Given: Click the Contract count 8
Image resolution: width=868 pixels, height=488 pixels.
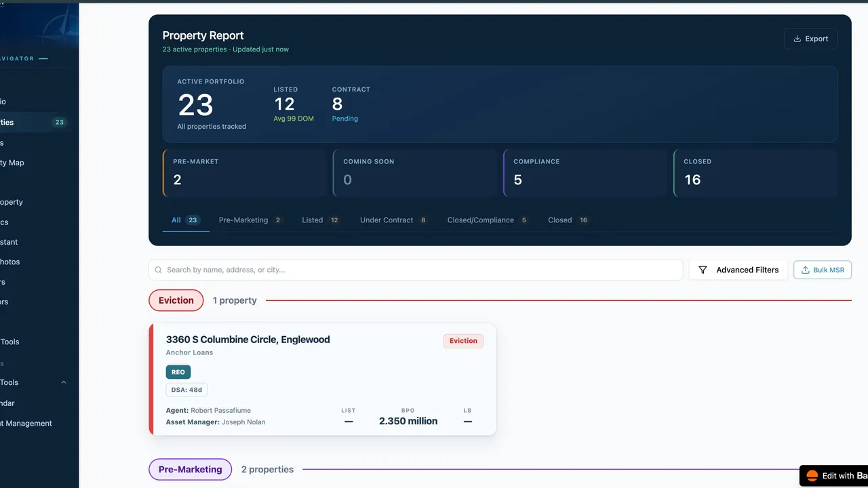Looking at the screenshot, I should point(337,104).
